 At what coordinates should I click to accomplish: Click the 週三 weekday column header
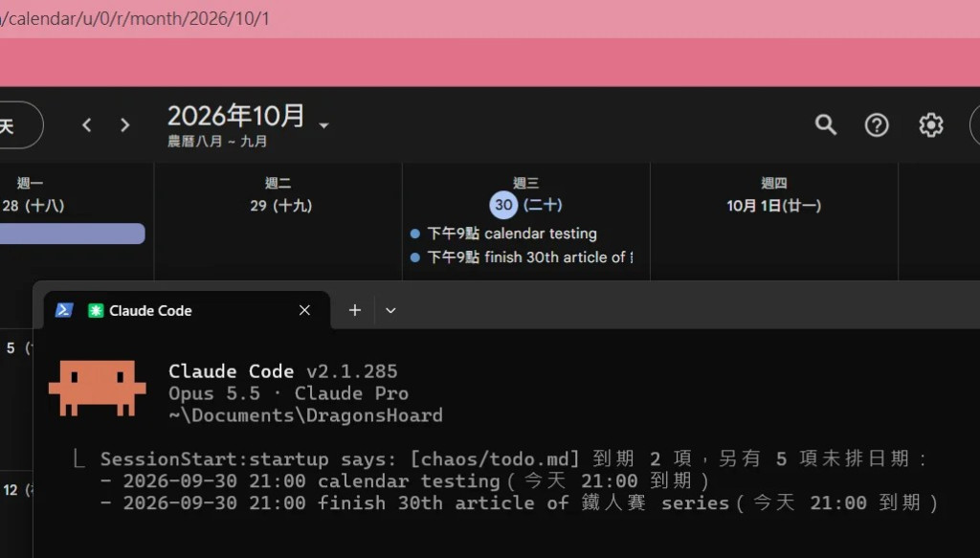pyautogui.click(x=525, y=183)
